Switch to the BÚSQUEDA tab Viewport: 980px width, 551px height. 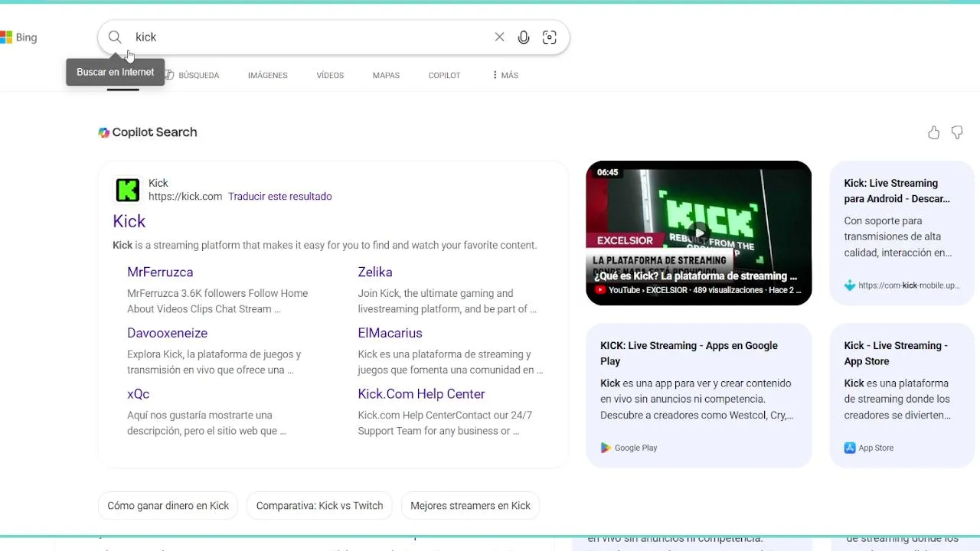(x=193, y=75)
